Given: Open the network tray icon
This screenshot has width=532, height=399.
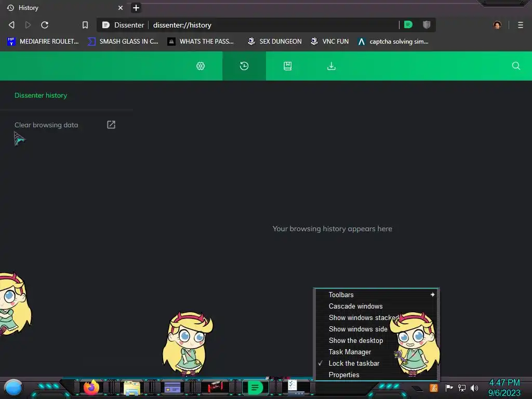Looking at the screenshot, I should tap(462, 388).
